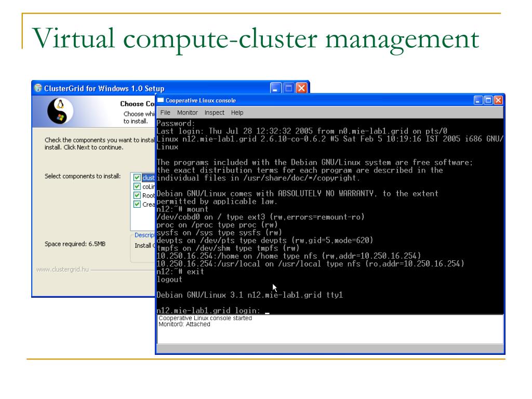
Task: Click the 'logout' line in the console
Action: [169, 280]
